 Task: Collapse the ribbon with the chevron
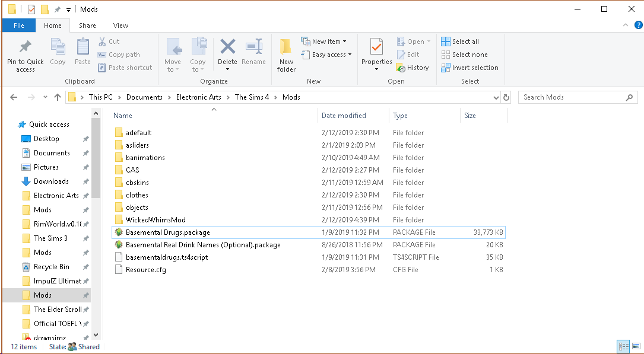coord(626,25)
